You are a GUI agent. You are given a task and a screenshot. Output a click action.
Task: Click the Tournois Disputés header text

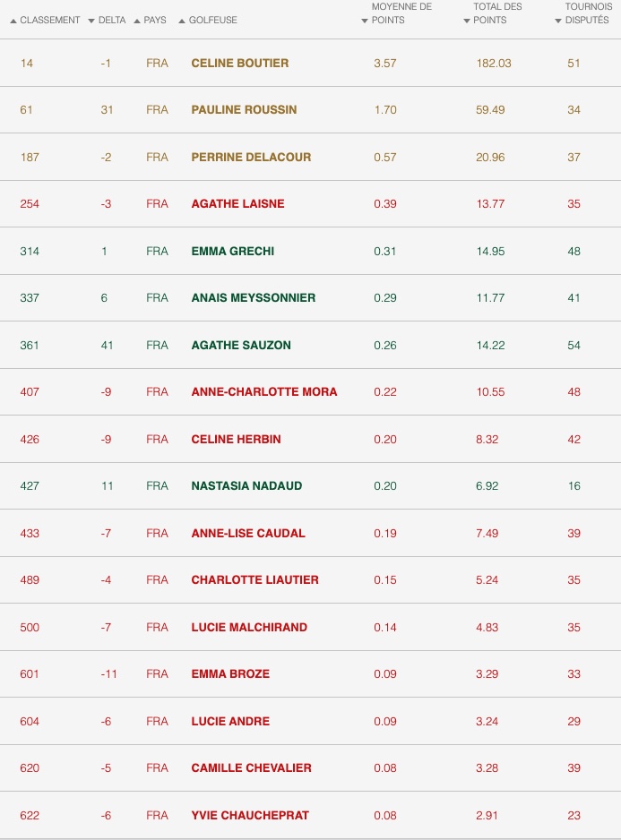pos(588,13)
